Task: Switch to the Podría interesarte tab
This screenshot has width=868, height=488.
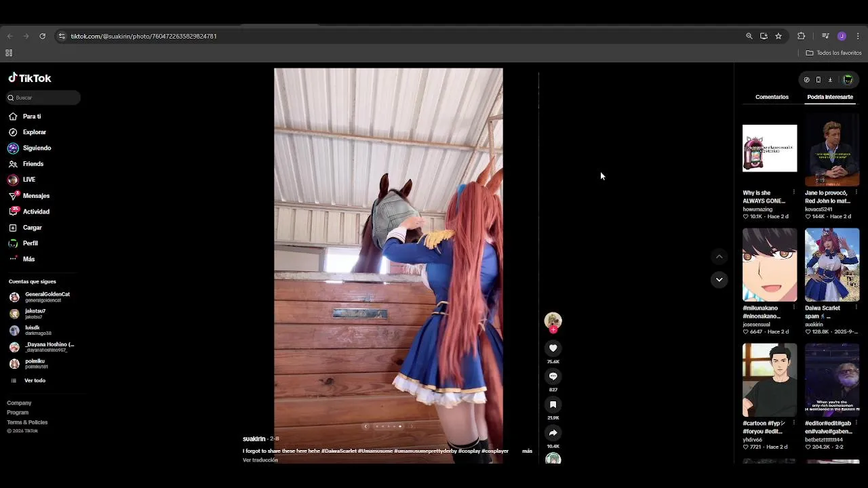Action: 830,97
